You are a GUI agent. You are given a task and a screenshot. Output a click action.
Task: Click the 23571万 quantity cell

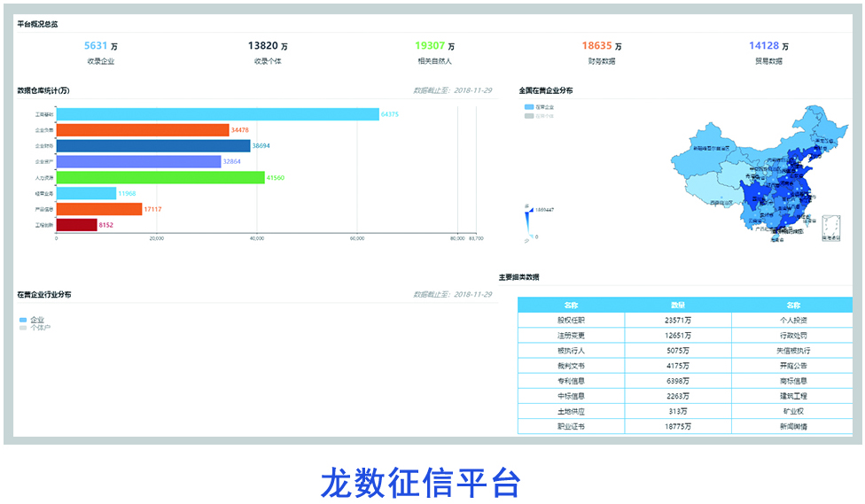tap(678, 320)
